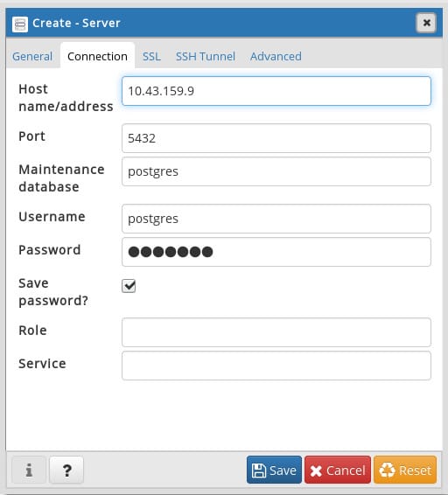The width and height of the screenshot is (448, 495).
Task: Open help with the question mark button
Action: coord(66,470)
